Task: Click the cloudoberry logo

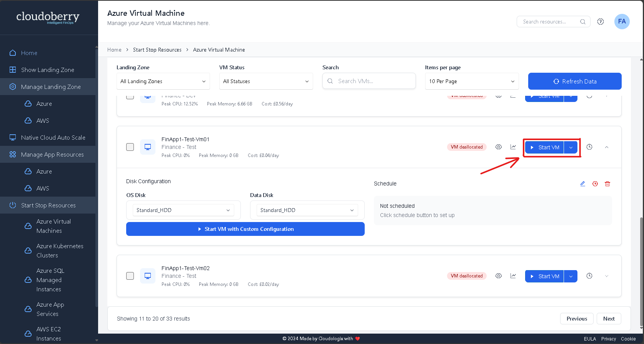Action: 48,17
